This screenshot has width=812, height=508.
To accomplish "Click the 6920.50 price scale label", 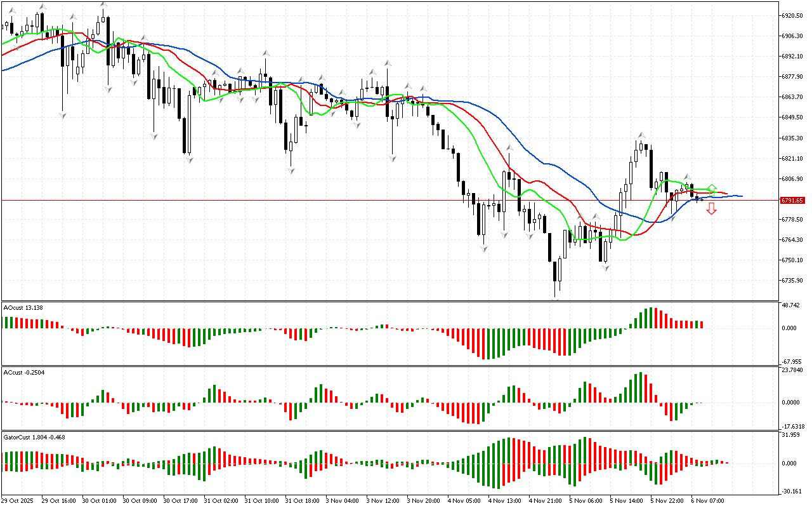I will tap(792, 15).
